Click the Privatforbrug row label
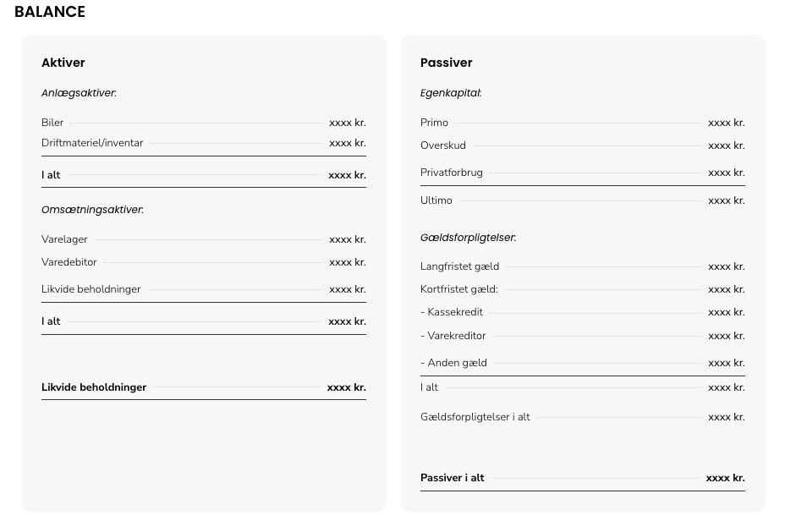Viewport: 796px width, 532px height. pos(452,173)
